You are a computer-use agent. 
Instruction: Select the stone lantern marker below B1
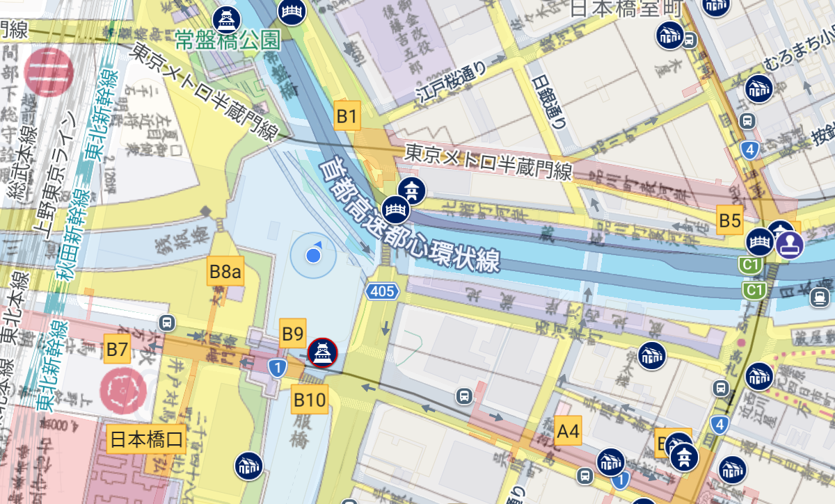click(x=410, y=188)
